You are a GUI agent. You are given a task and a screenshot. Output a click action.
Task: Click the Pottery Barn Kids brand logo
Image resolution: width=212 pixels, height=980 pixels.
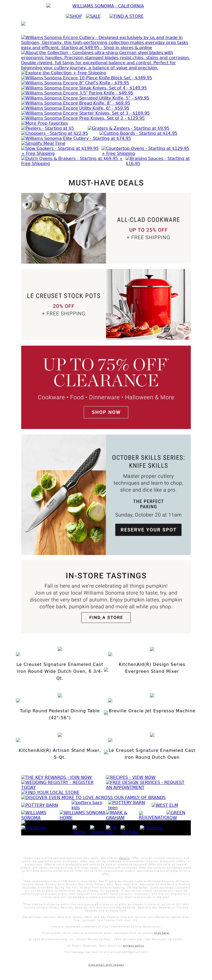(87, 805)
